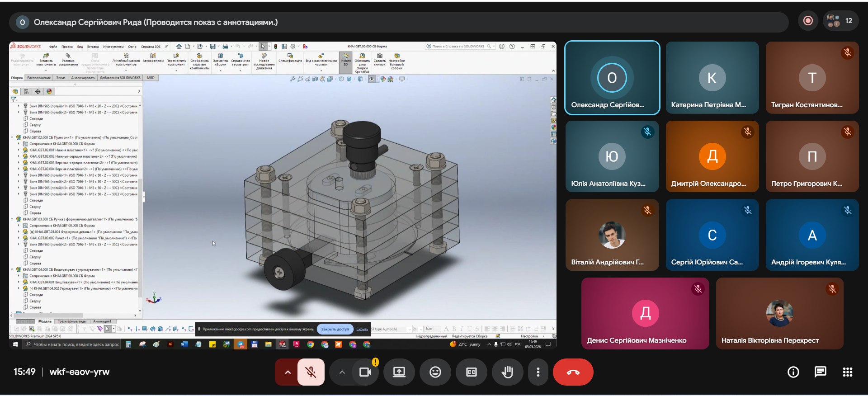The width and height of the screenshot is (868, 396).
Task: Click the Скрыть link
Action: (362, 329)
